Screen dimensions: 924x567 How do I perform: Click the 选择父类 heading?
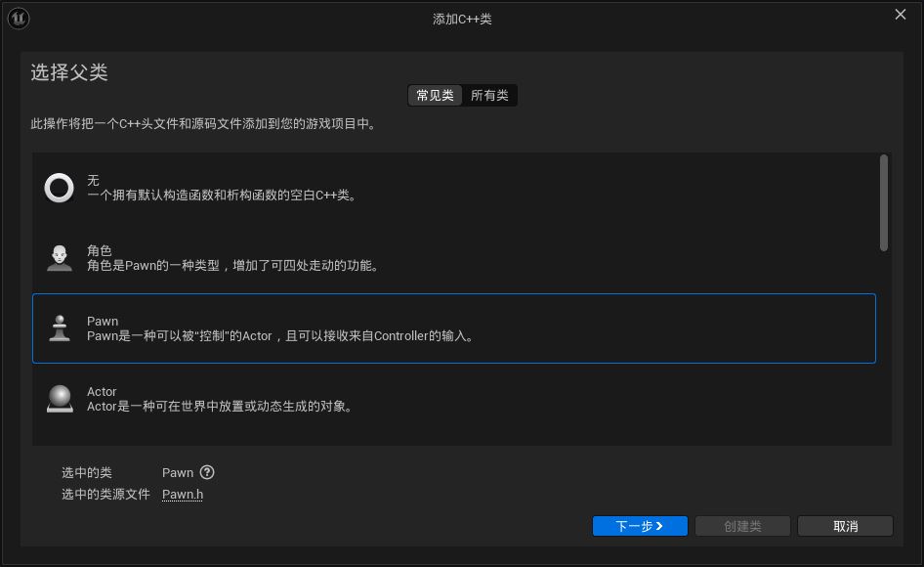coord(69,72)
